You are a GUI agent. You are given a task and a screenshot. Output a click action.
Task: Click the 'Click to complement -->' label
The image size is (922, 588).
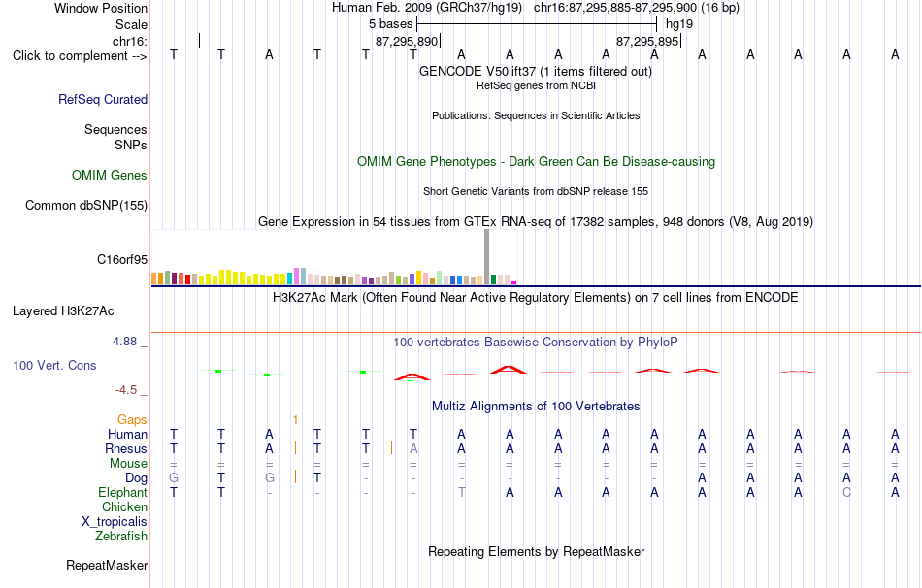click(x=80, y=56)
